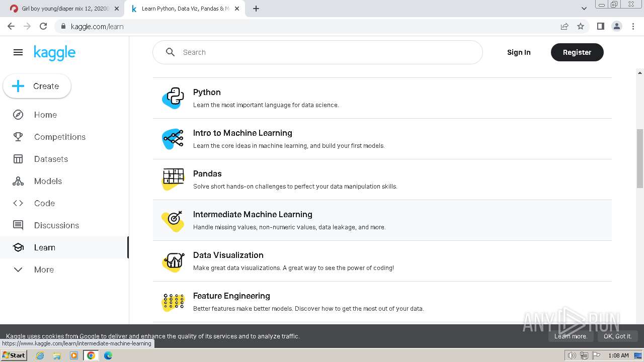The height and width of the screenshot is (362, 644).
Task: Share this page icon in address bar
Action: [565, 26]
